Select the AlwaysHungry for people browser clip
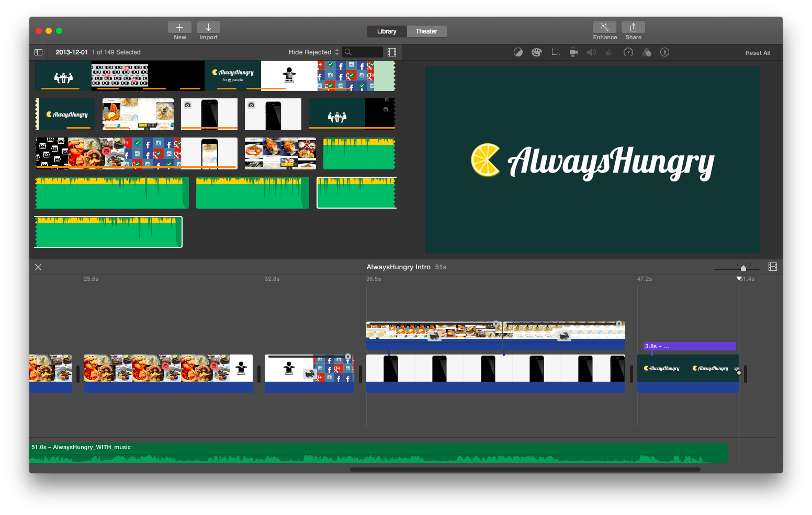 tap(233, 75)
